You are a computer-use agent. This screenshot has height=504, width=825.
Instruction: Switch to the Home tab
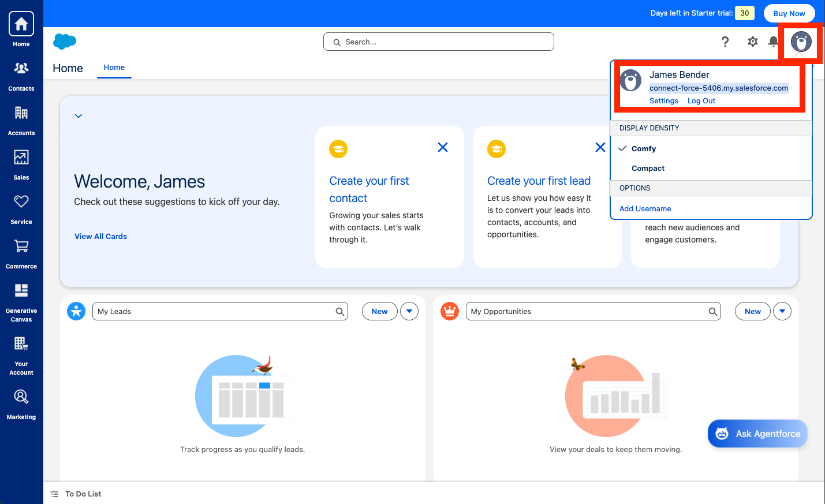coord(114,68)
